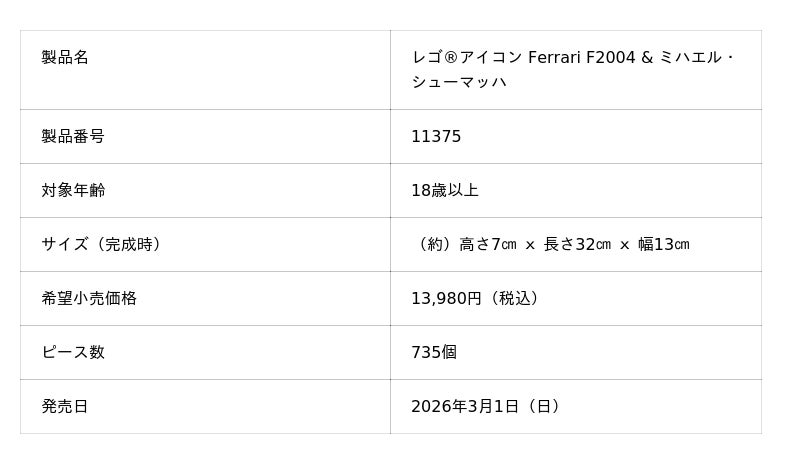Screen dimensions: 800x464
Task: Select the 発売日 label cell
Action: point(65,406)
